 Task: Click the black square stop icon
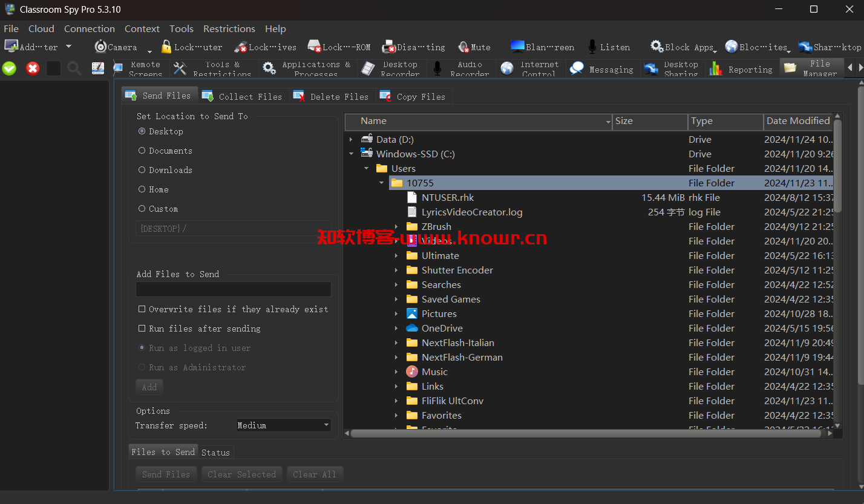[54, 68]
